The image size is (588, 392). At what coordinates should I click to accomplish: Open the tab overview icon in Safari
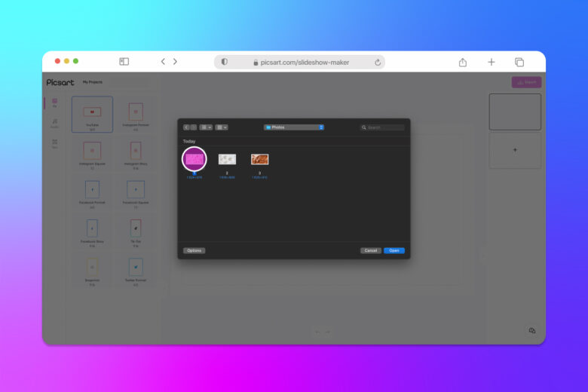tap(519, 63)
